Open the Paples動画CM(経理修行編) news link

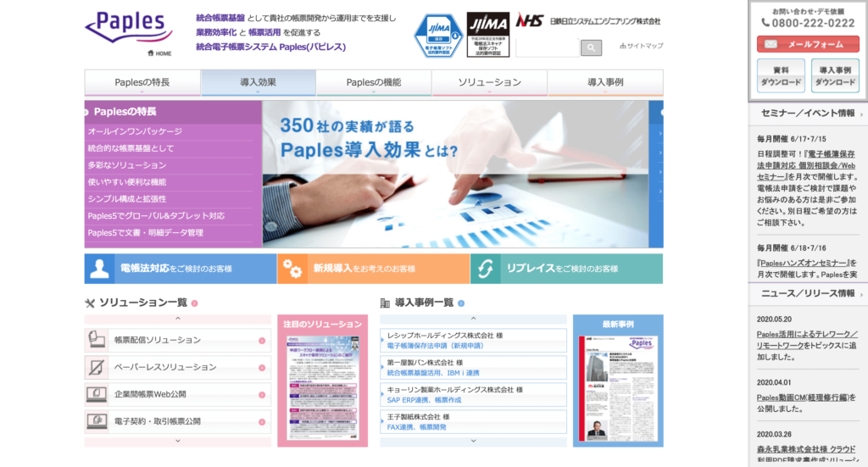click(803, 398)
